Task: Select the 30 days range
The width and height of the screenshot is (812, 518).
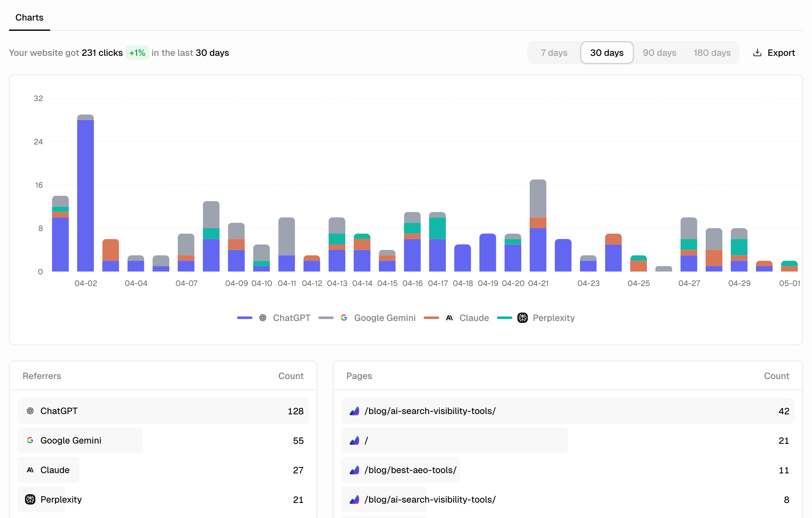Action: (607, 53)
